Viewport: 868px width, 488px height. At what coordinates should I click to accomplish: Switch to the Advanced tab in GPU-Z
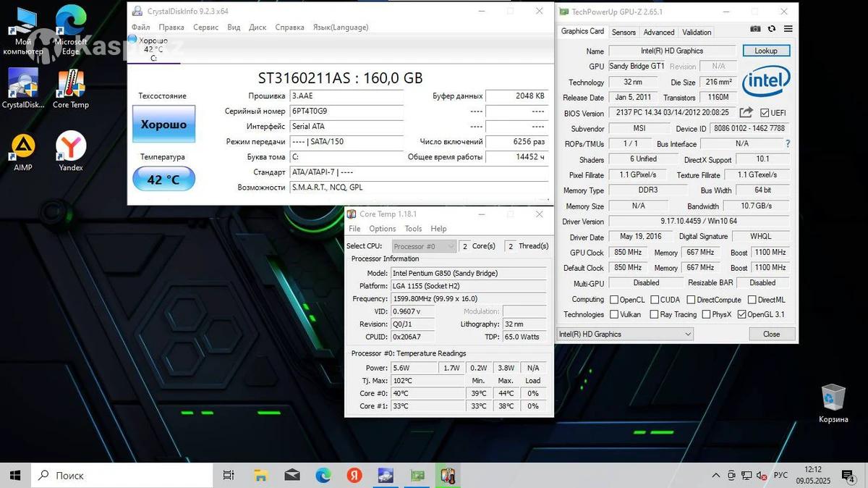click(x=659, y=32)
